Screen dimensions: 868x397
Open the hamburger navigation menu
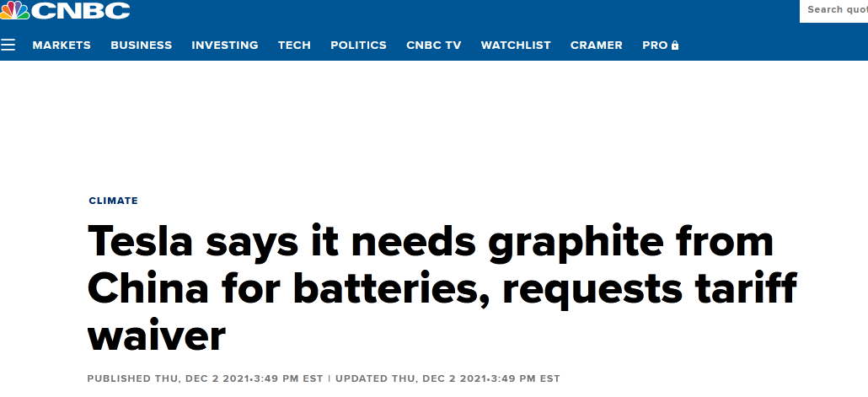8,46
